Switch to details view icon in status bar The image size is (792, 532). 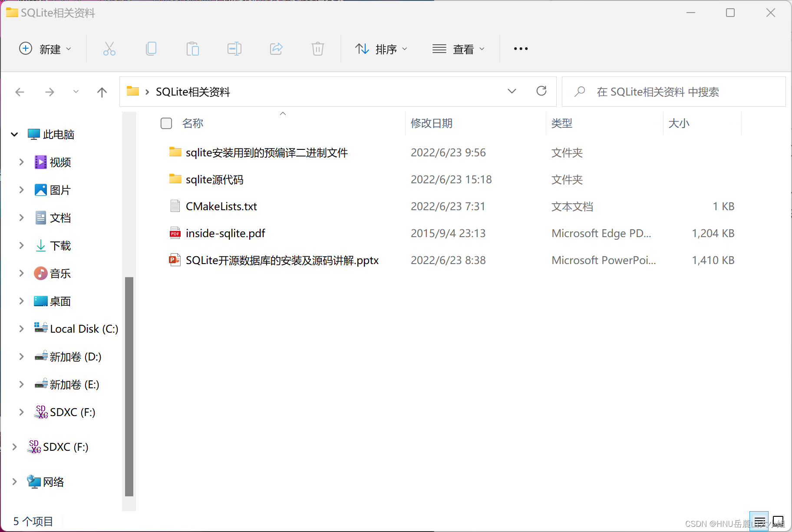(x=759, y=521)
